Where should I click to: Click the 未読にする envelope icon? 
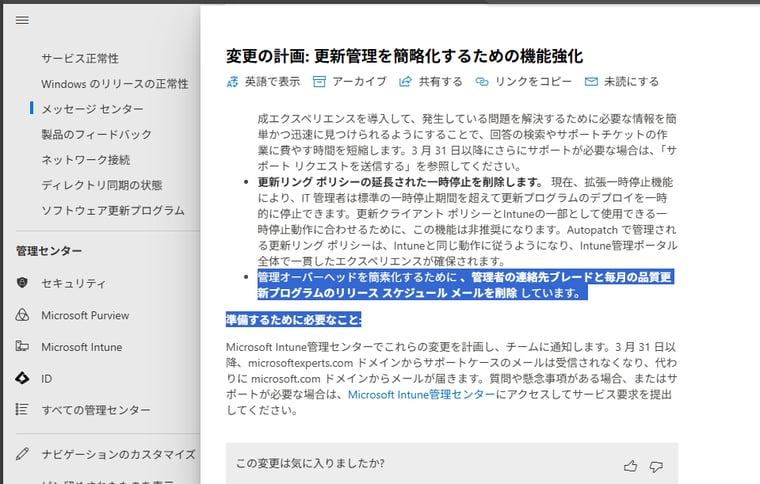591,82
